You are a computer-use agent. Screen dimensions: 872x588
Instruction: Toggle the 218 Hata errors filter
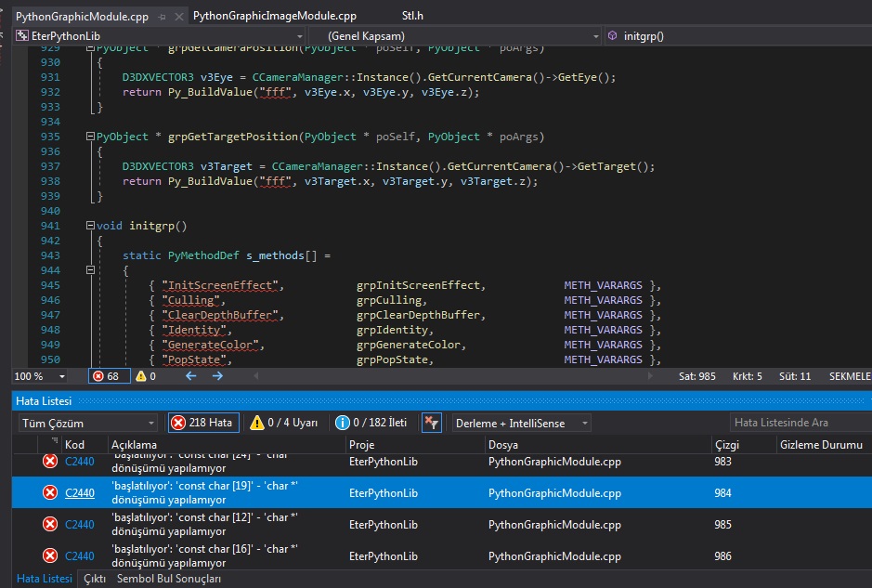(204, 423)
